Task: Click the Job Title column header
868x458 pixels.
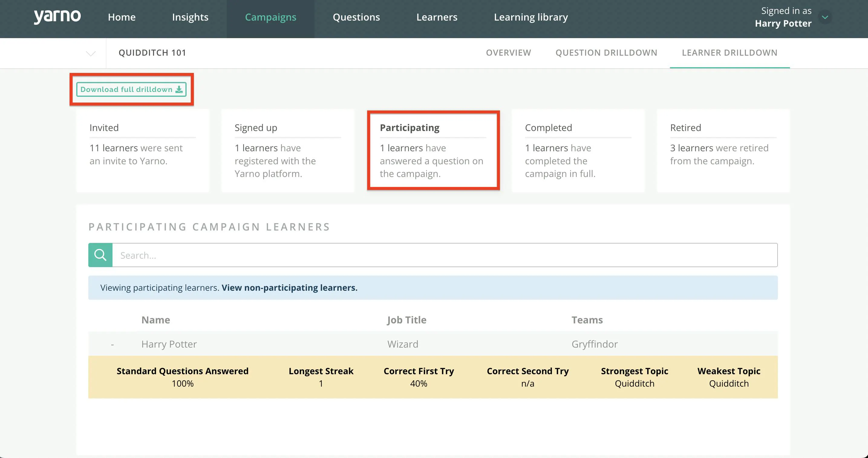Action: (x=407, y=320)
